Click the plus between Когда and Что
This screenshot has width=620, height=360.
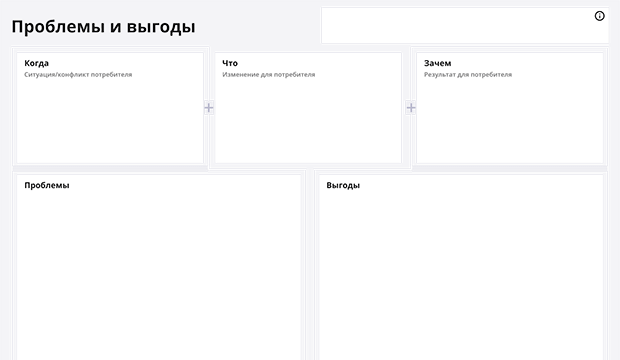tap(209, 108)
